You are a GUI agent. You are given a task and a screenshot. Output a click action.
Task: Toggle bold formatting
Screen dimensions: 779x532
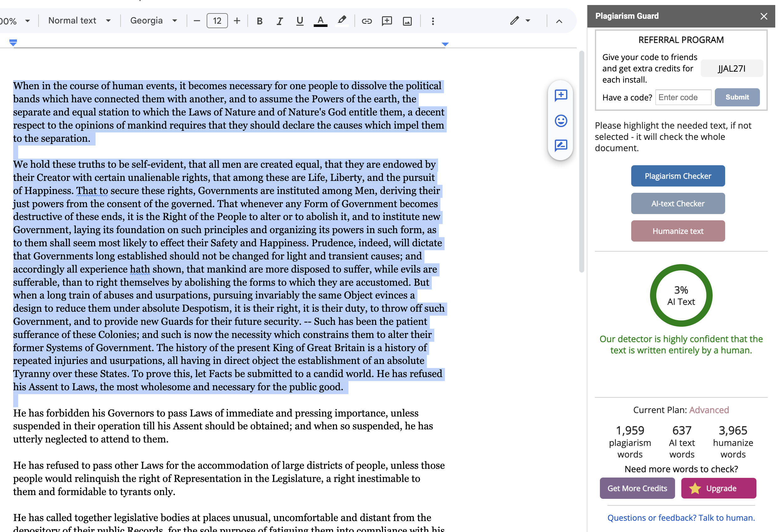(x=260, y=21)
